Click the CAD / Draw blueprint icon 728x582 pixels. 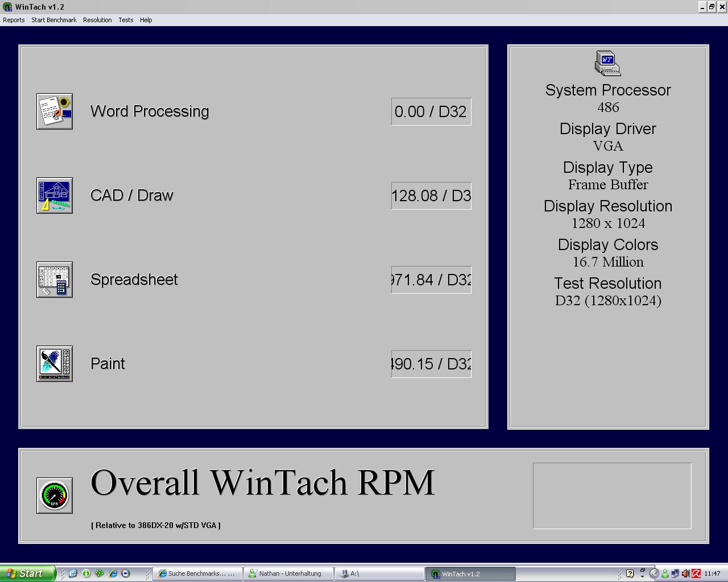tap(55, 196)
